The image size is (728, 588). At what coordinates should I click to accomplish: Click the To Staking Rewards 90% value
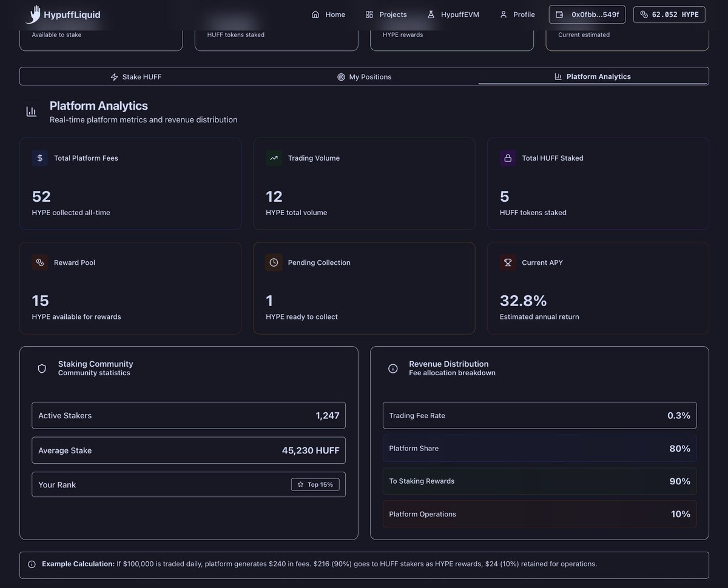click(679, 481)
